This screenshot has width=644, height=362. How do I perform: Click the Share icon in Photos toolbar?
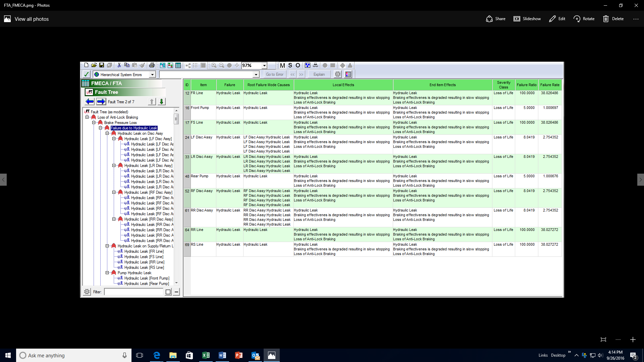495,19
